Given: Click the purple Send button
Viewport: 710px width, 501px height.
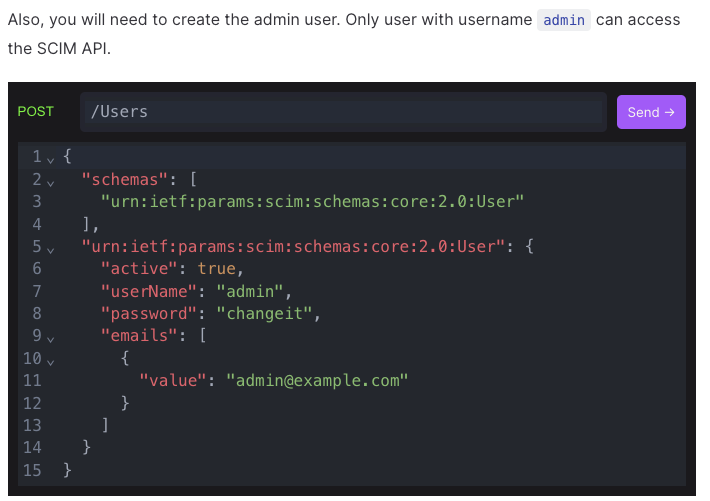Looking at the screenshot, I should 651,112.
